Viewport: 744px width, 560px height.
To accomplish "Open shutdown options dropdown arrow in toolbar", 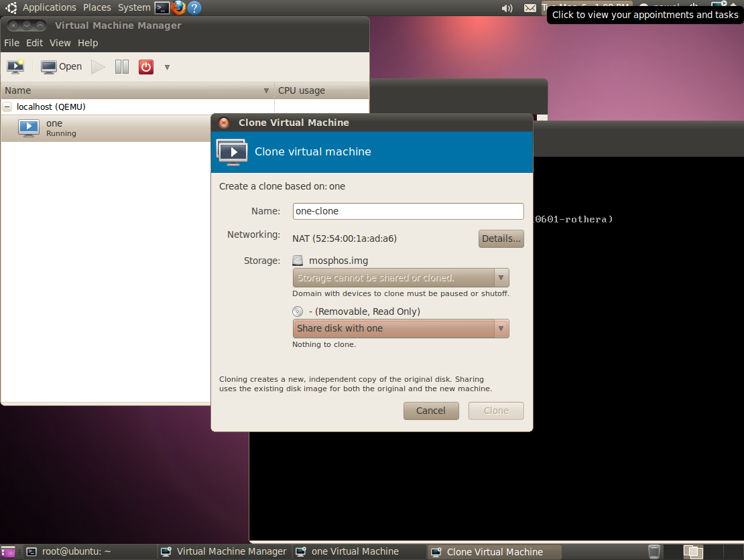I will coord(167,67).
